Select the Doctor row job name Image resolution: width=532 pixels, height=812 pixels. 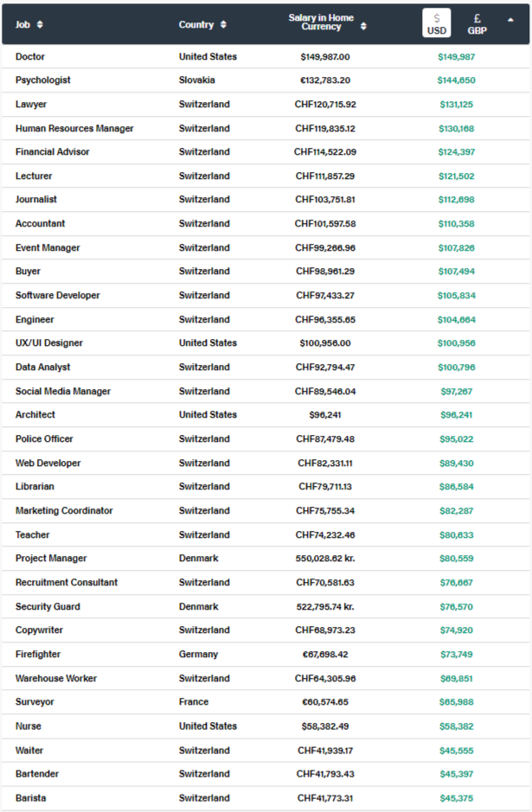click(x=30, y=56)
